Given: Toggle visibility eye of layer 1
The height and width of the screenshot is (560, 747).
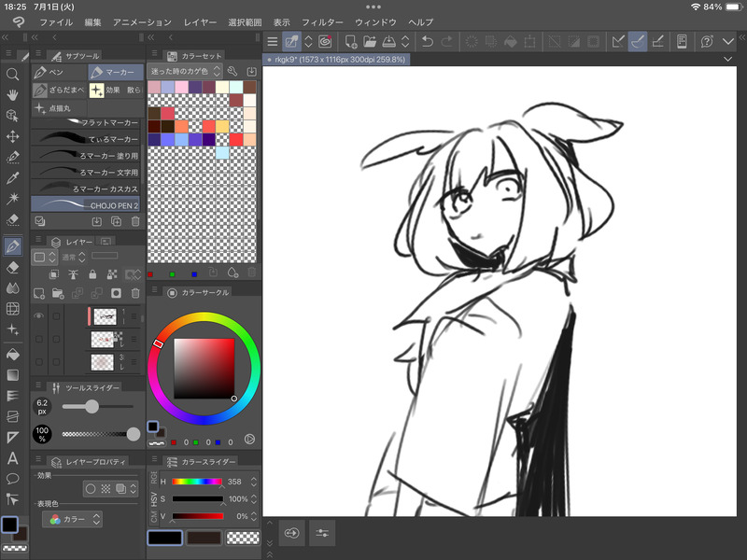Looking at the screenshot, I should [x=39, y=315].
